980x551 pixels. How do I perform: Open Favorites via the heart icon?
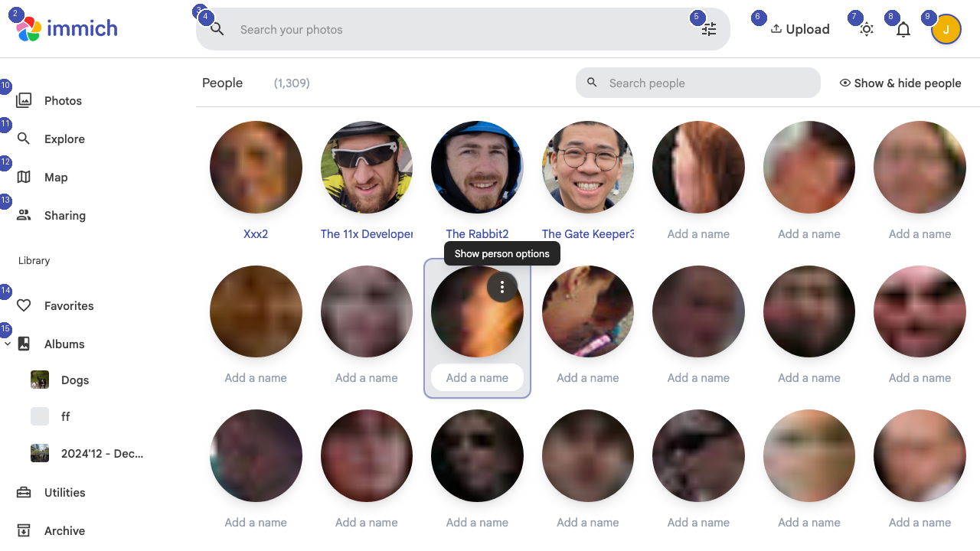click(24, 305)
